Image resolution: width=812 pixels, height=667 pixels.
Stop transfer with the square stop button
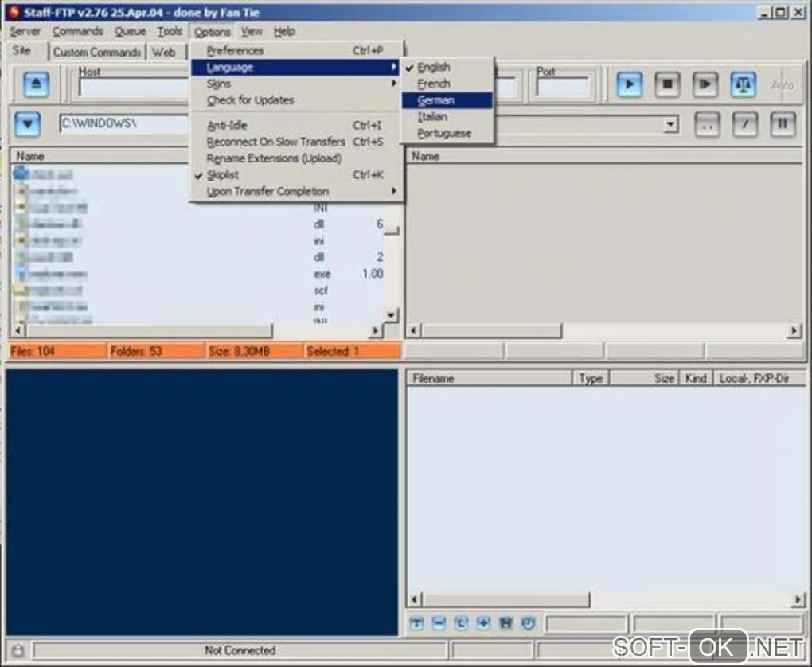pos(667,84)
